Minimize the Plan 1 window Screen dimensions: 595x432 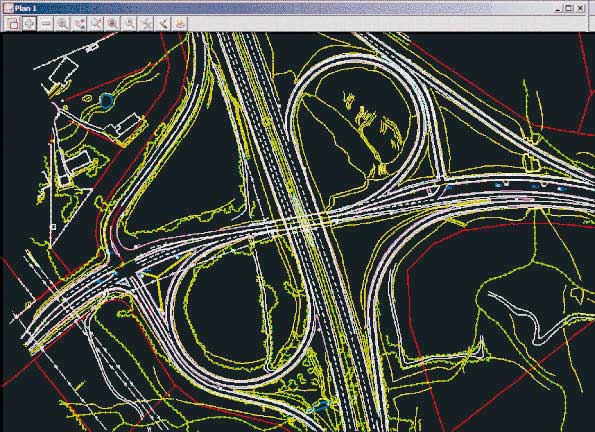(x=558, y=8)
